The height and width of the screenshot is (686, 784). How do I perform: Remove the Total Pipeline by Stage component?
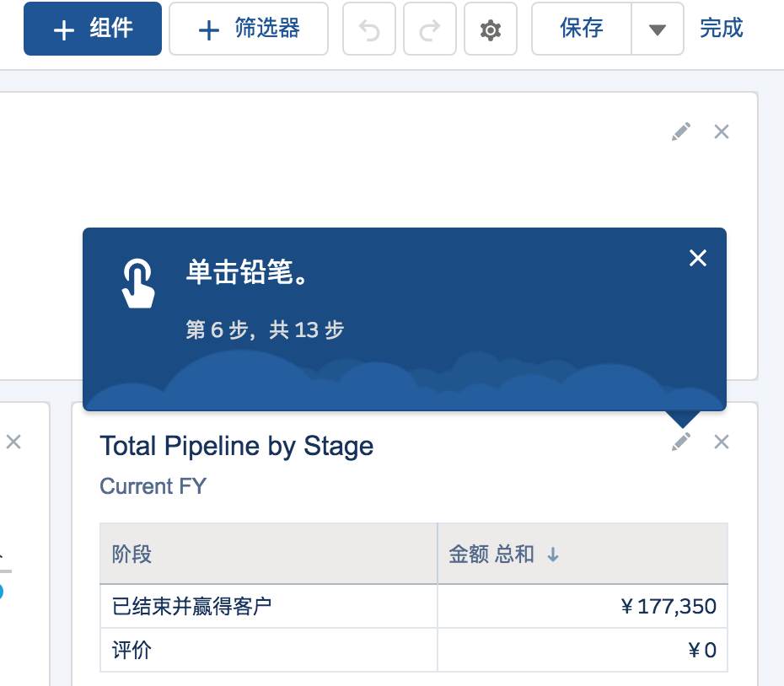pos(722,442)
